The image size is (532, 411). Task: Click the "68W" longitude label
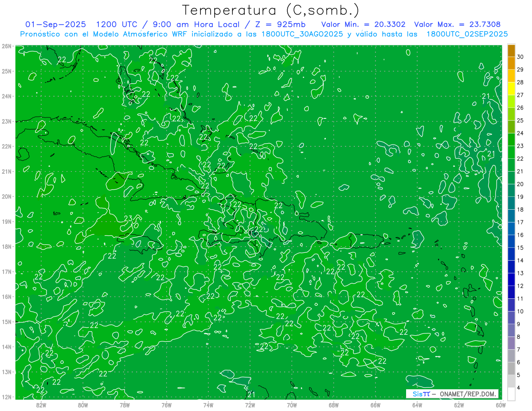tap(333, 405)
